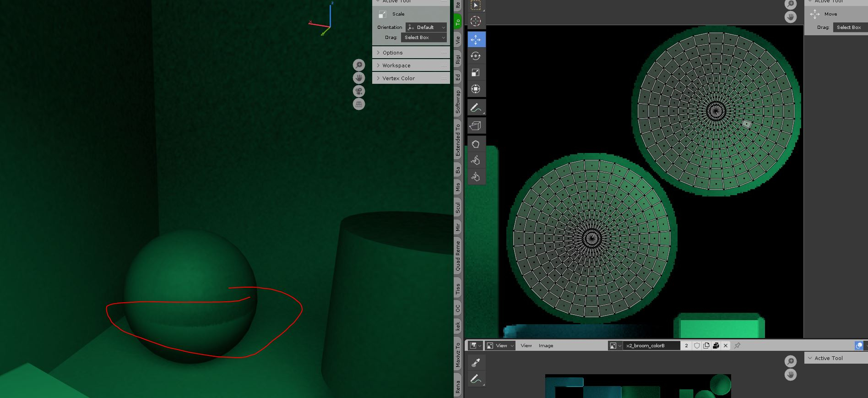Expand the Options panel
868x398 pixels.
pyautogui.click(x=411, y=53)
